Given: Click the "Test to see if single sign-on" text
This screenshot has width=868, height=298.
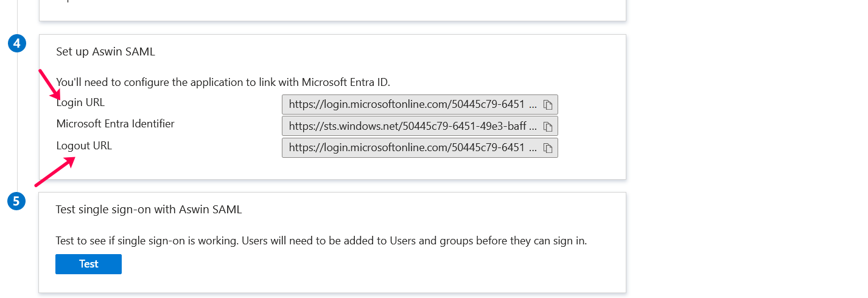Looking at the screenshot, I should [x=321, y=241].
